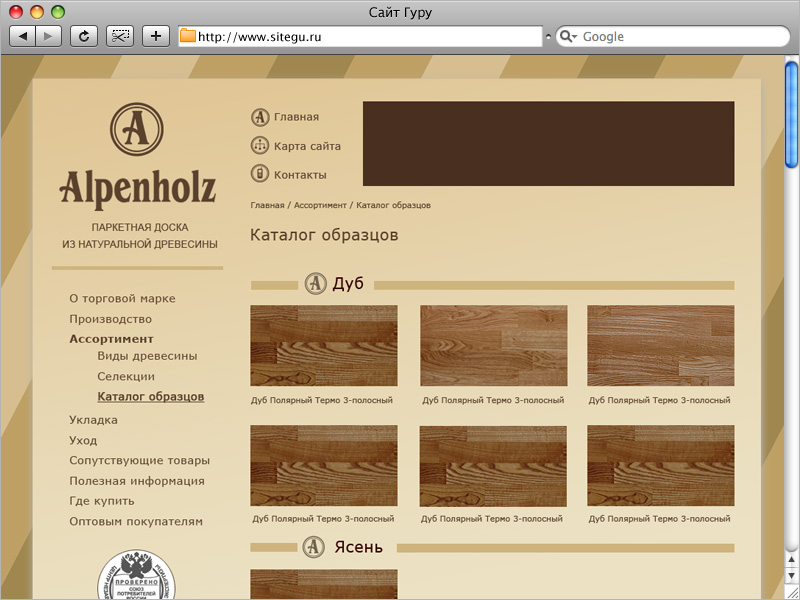Open the partially visible Ясень sample thumbnail
Viewport: 800px width, 600px height.
(x=324, y=585)
